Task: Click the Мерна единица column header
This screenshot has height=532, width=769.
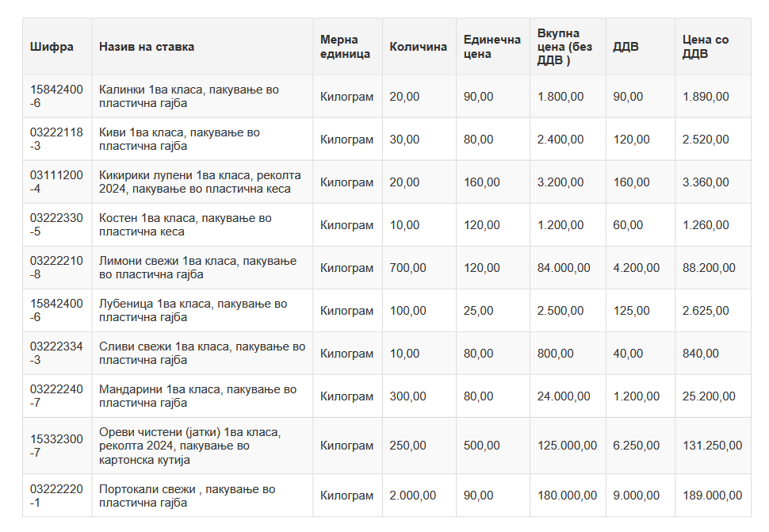Action: pyautogui.click(x=345, y=47)
